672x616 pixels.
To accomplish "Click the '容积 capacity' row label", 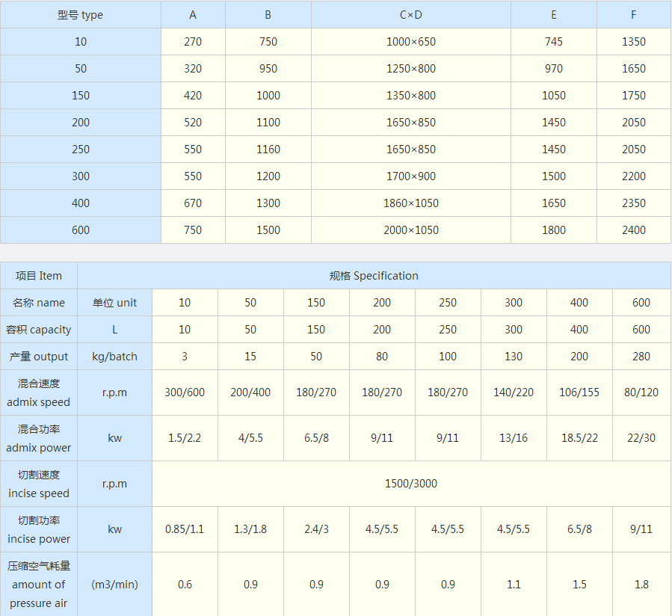I will click(39, 330).
